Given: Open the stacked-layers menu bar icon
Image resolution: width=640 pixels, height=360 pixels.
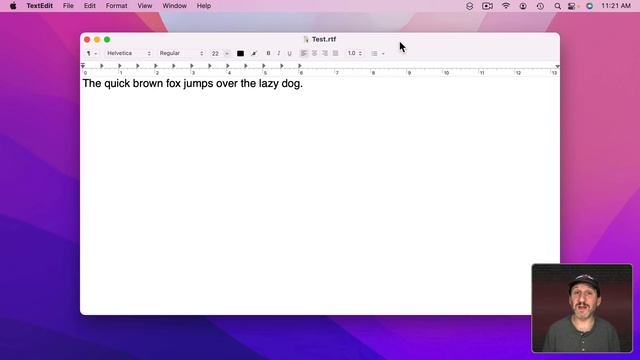Looking at the screenshot, I should (x=469, y=6).
